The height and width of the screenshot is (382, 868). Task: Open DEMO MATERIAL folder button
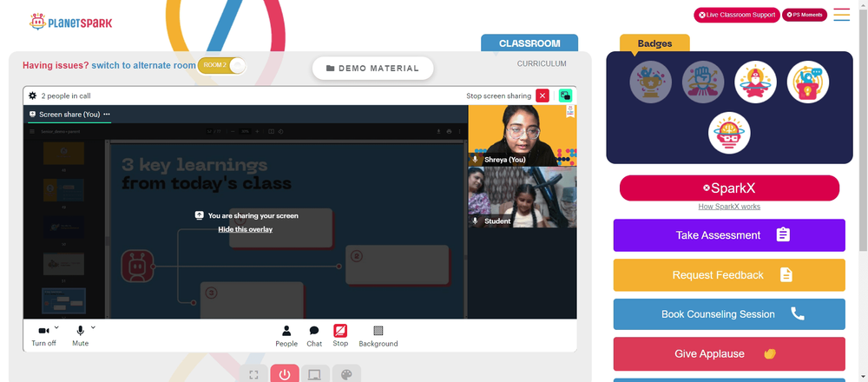click(372, 68)
